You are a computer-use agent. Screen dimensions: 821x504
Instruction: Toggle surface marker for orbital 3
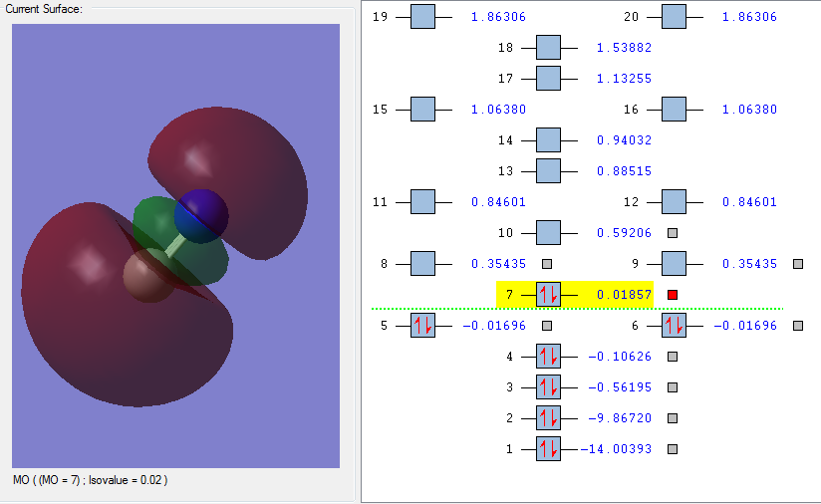(673, 387)
